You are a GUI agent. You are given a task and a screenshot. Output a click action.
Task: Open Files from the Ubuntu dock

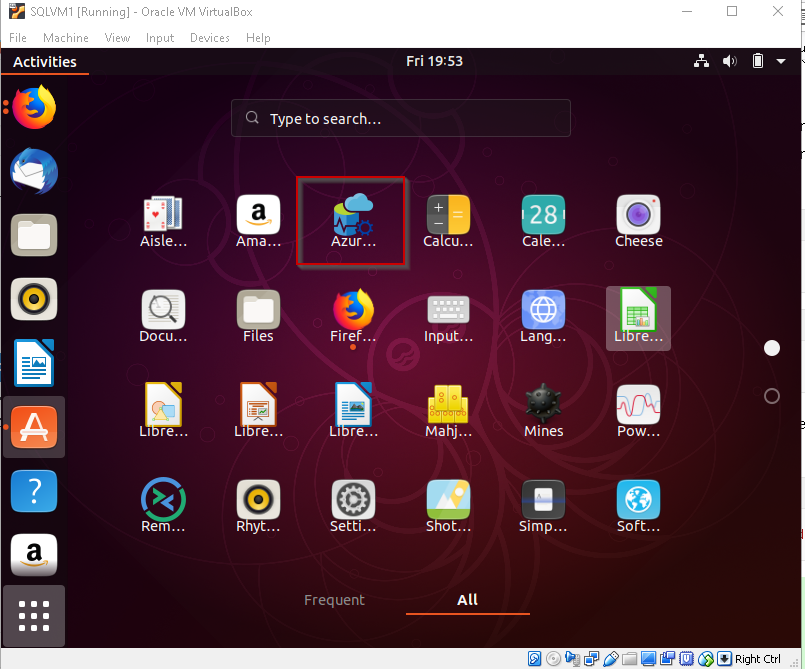34,235
